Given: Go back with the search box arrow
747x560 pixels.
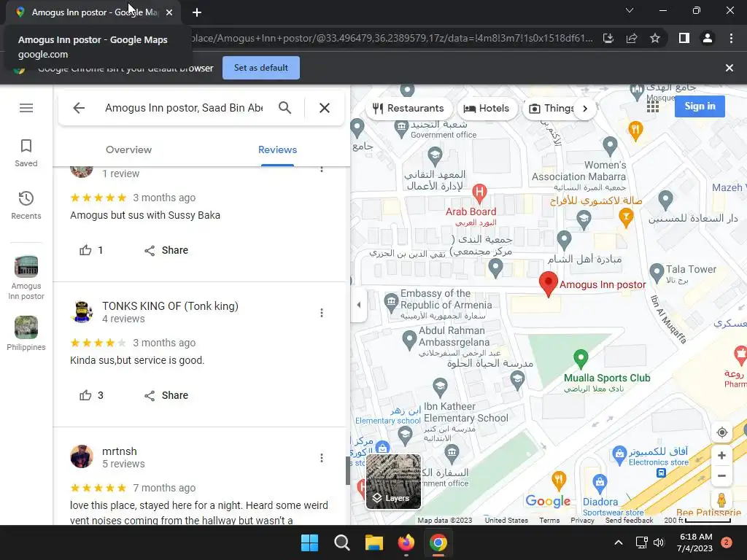Looking at the screenshot, I should pos(79,108).
